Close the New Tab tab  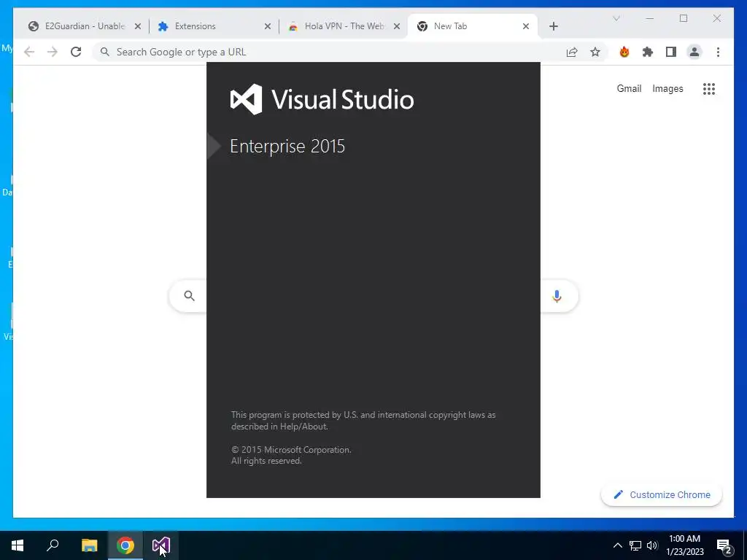[x=526, y=26]
